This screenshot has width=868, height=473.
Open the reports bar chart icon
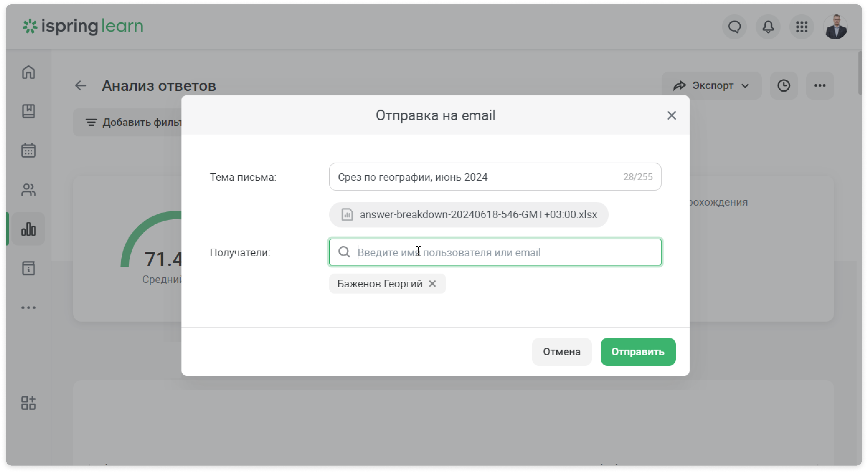click(x=29, y=229)
